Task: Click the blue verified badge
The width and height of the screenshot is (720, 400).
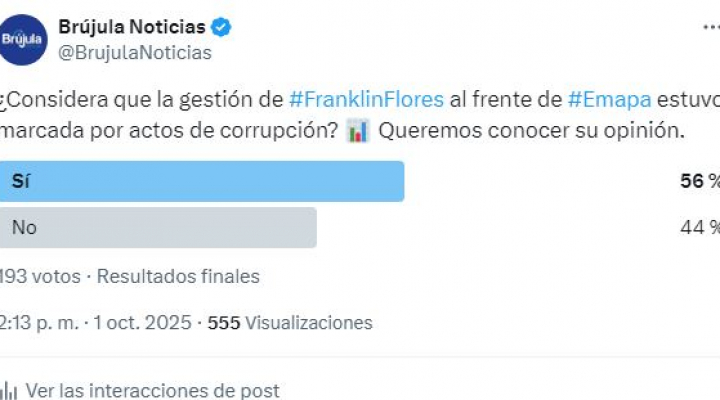Action: [222, 27]
